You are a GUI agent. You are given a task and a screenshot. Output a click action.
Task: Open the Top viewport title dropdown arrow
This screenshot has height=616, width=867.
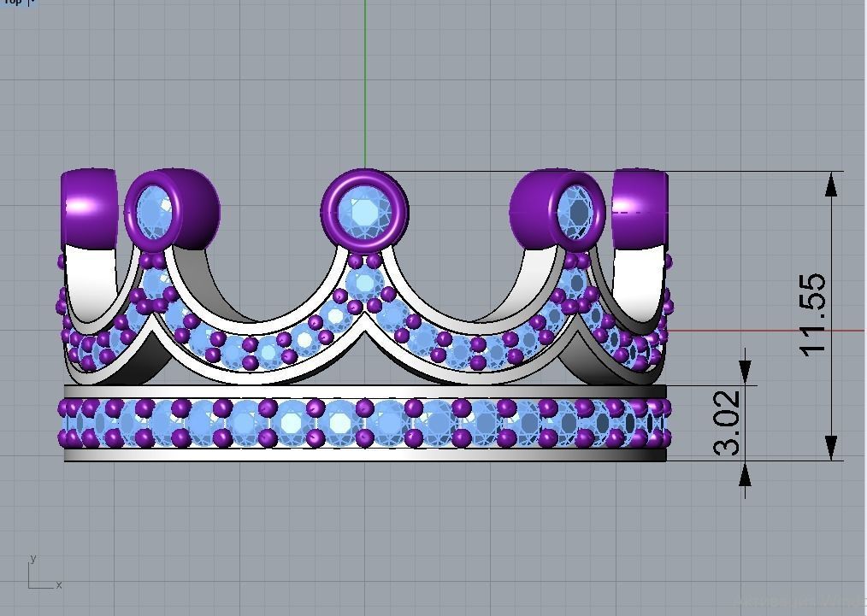point(32,3)
